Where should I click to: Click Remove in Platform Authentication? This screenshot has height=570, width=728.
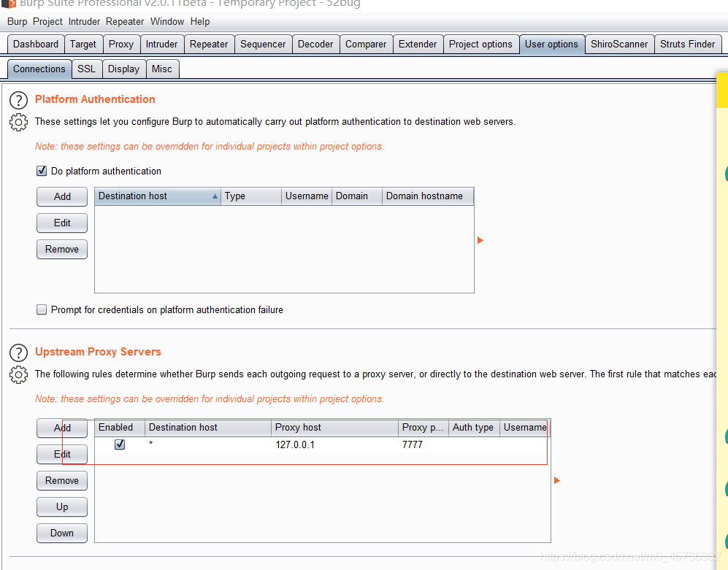coord(62,250)
